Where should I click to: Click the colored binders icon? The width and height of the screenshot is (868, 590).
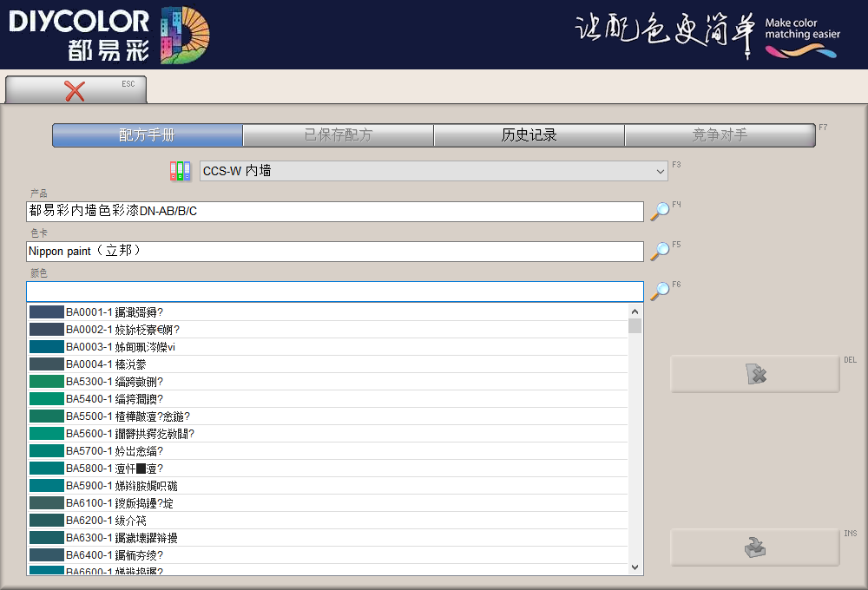click(180, 171)
